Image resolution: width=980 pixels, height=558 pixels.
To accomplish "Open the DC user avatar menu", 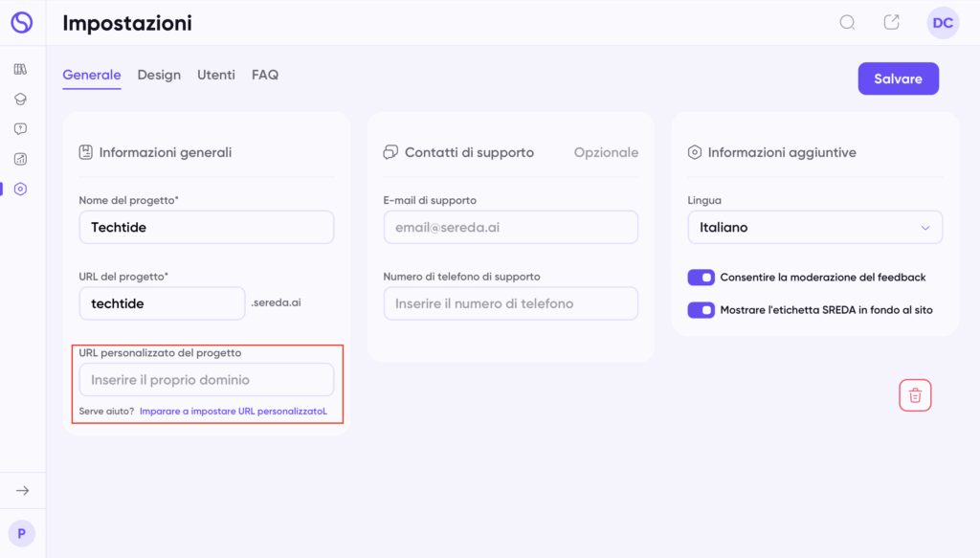I will pyautogui.click(x=943, y=23).
